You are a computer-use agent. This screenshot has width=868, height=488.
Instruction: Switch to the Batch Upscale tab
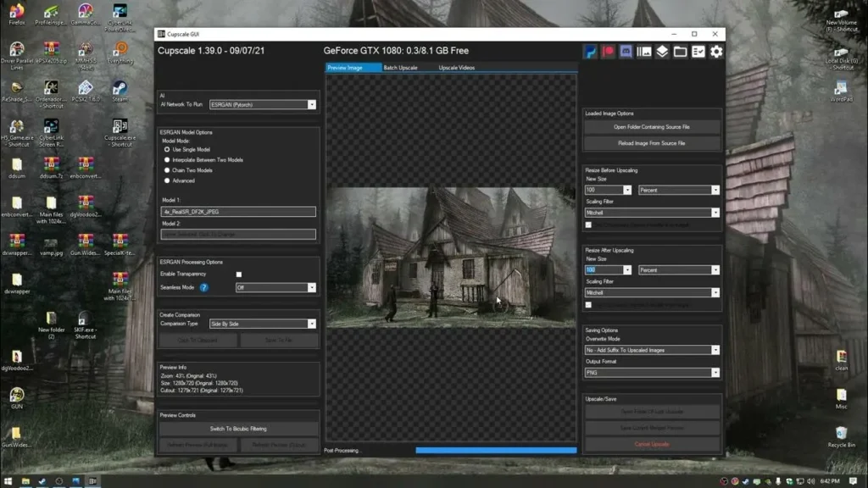(x=400, y=67)
